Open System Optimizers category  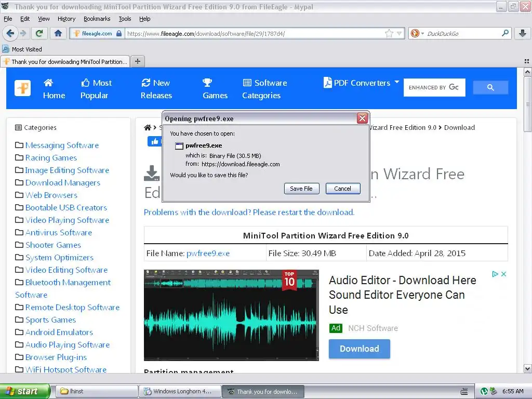point(59,258)
